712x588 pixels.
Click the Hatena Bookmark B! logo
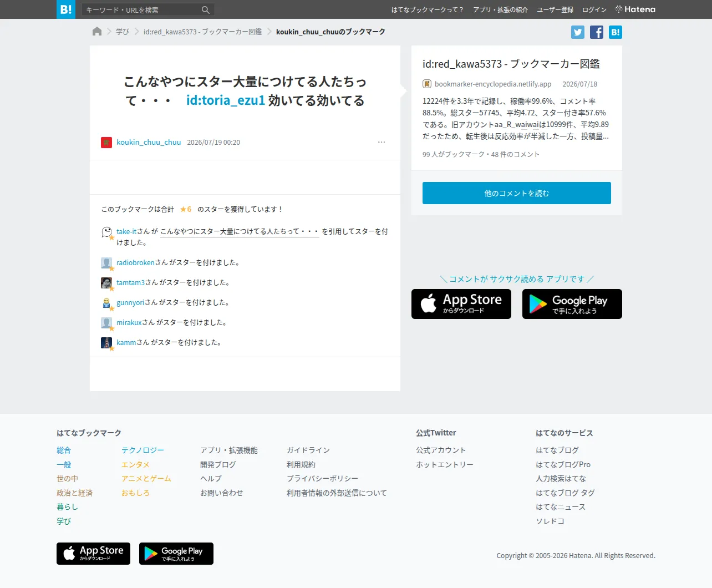click(66, 9)
